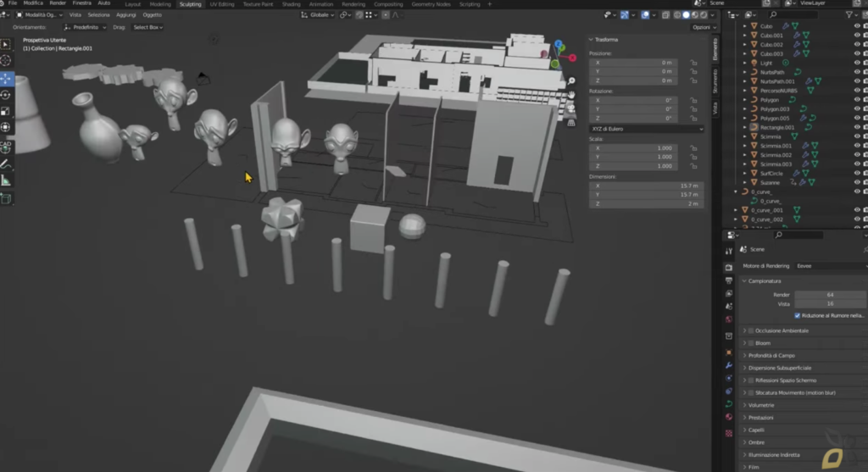Open the Object Data curve properties icon

[x=728, y=404]
